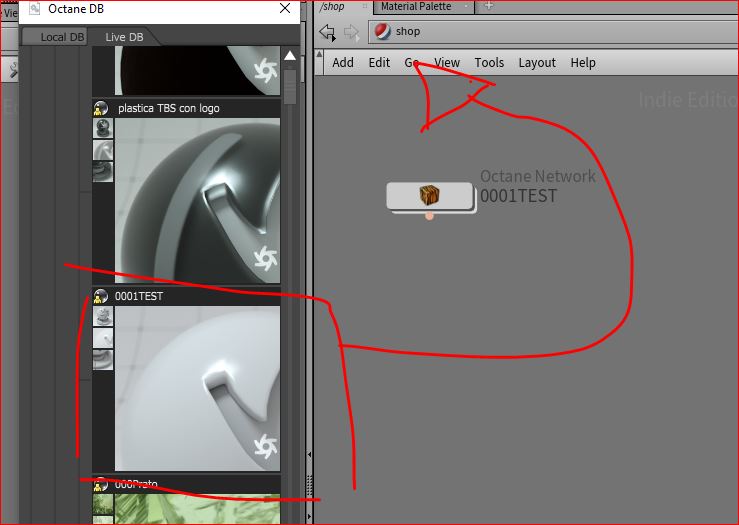The height and width of the screenshot is (525, 739).
Task: Choose plastica close-up small preview
Action: 103,150
